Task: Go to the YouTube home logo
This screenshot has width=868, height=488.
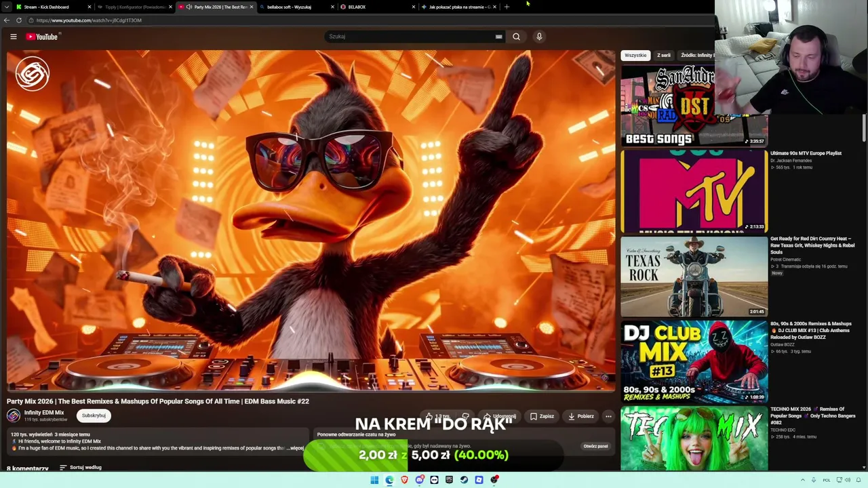Action: pyautogui.click(x=42, y=37)
